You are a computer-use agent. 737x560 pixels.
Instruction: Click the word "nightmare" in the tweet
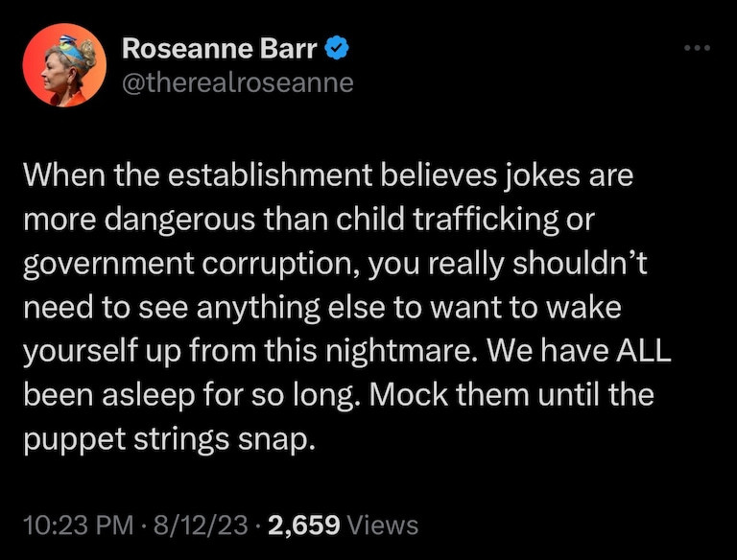click(422, 352)
